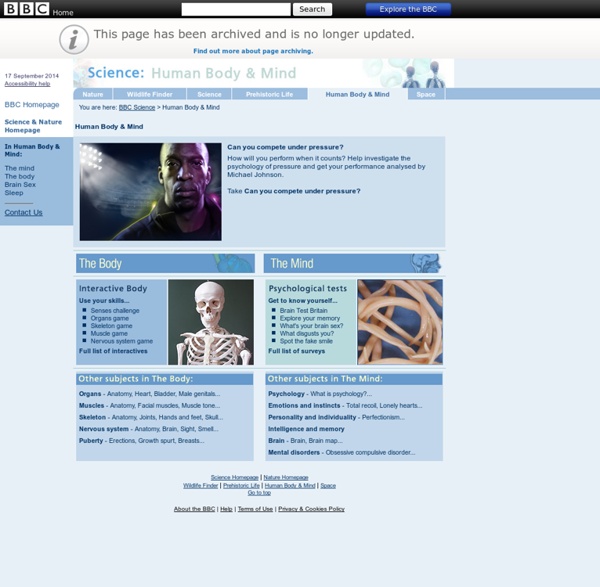This screenshot has height=587, width=600.
Task: Click the skeleton image in The Body
Action: click(x=211, y=322)
